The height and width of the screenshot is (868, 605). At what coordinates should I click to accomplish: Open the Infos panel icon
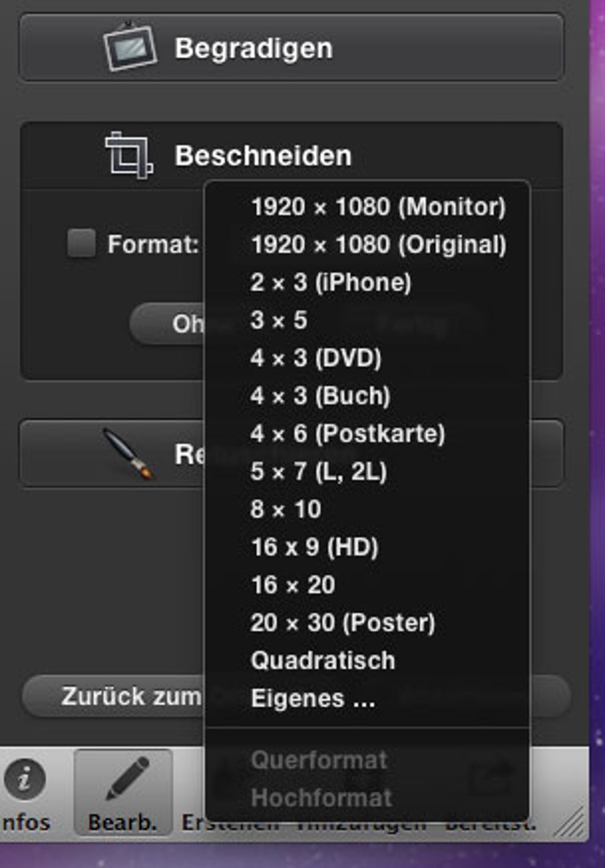click(24, 779)
